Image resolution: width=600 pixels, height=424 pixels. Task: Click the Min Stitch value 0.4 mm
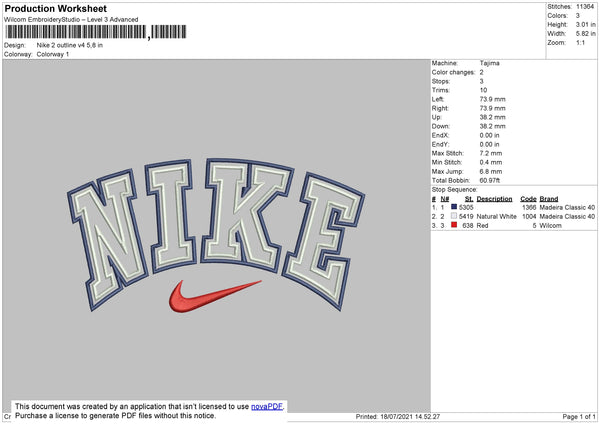(491, 162)
